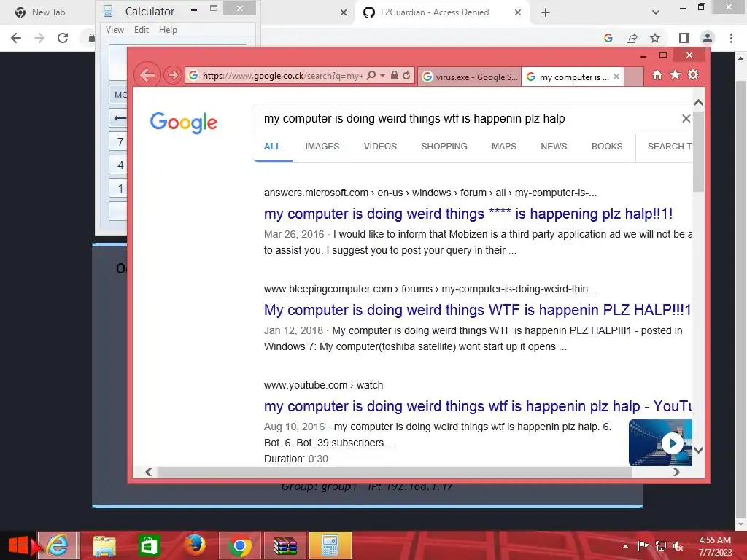Open a new blank IE tab
The image size is (747, 560).
[634, 77]
